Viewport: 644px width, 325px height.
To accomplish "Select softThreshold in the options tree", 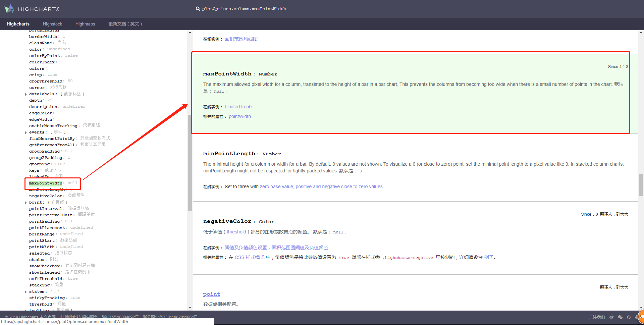I will (x=46, y=279).
